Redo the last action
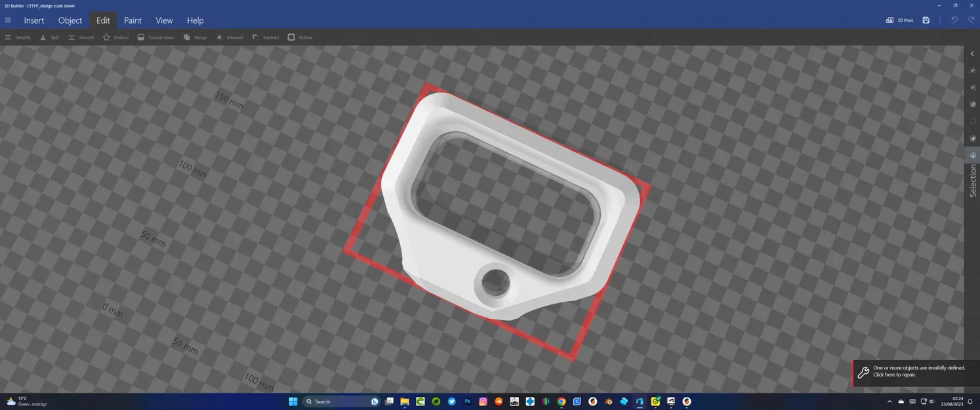980x410 pixels. click(971, 20)
